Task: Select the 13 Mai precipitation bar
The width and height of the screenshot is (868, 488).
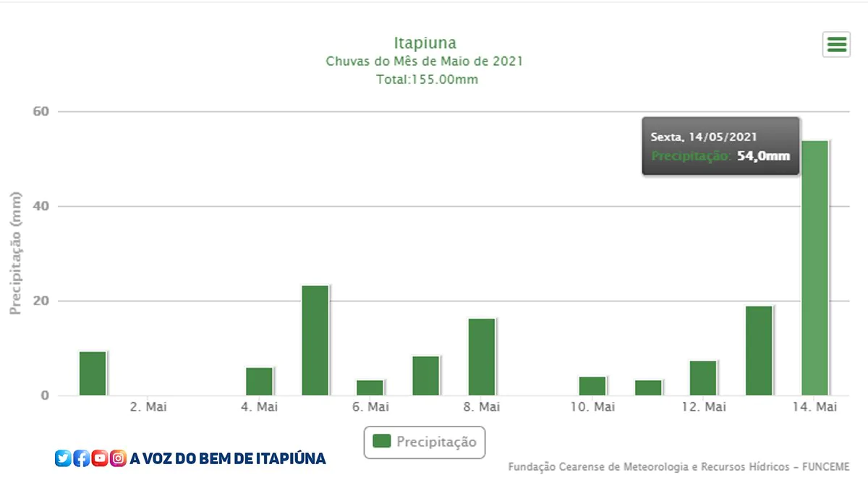Action: 759,351
